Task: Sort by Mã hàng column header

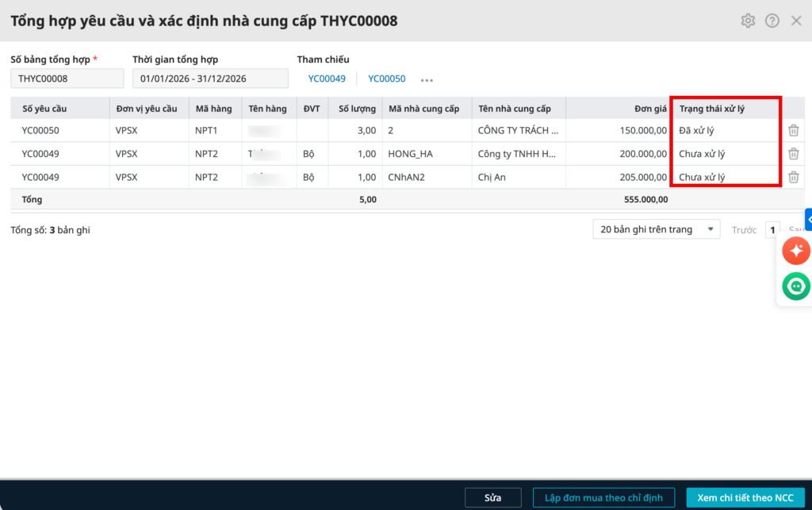Action: coord(214,109)
